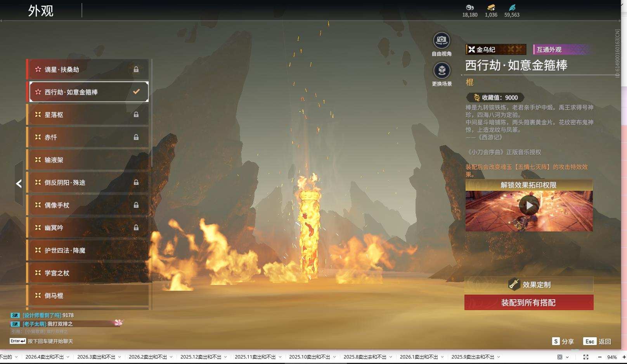Click lock icon on 幽冥吟 row
The width and height of the screenshot is (627, 364).
(136, 228)
